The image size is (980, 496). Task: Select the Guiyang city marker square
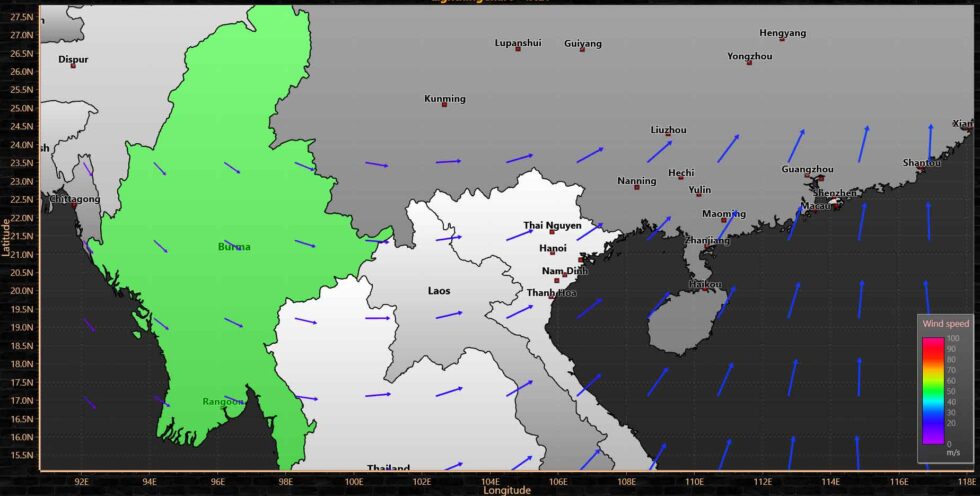click(x=582, y=49)
